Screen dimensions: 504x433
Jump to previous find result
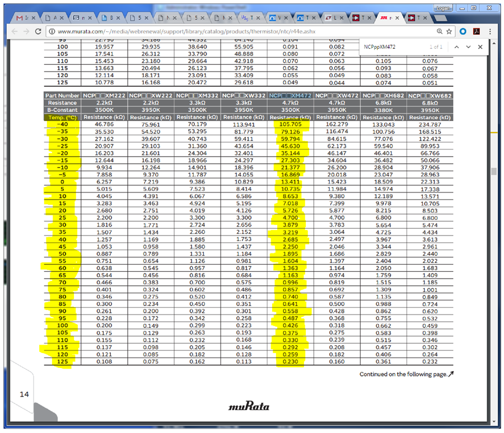[456, 47]
